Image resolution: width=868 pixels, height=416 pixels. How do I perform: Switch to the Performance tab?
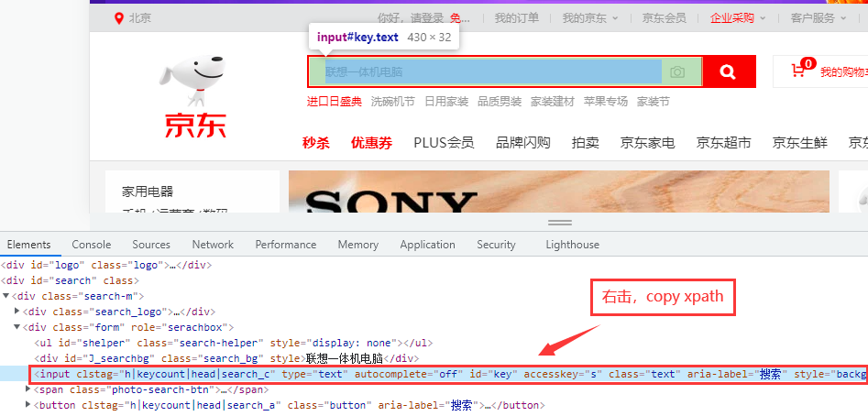(286, 245)
